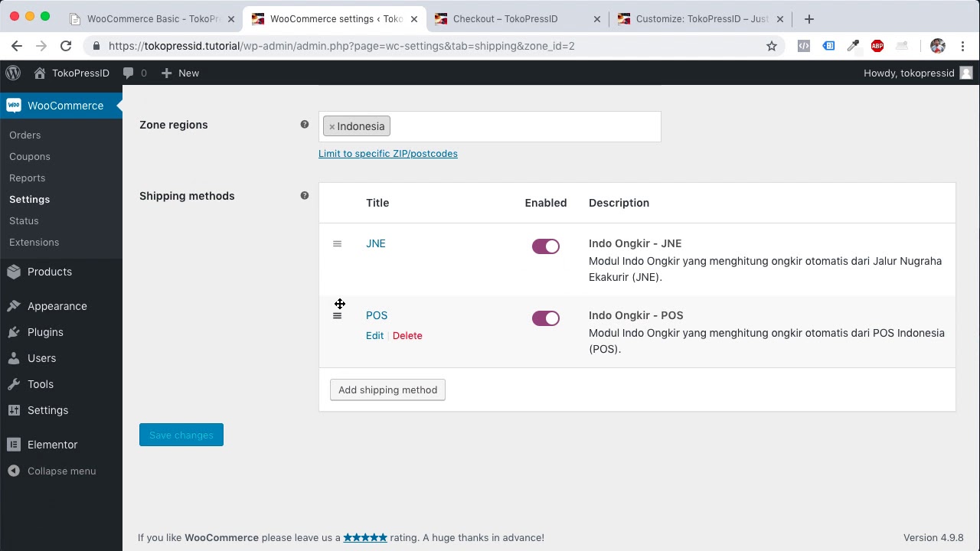Viewport: 980px width, 551px height.
Task: Disable the POS shipping method toggle
Action: tap(545, 318)
